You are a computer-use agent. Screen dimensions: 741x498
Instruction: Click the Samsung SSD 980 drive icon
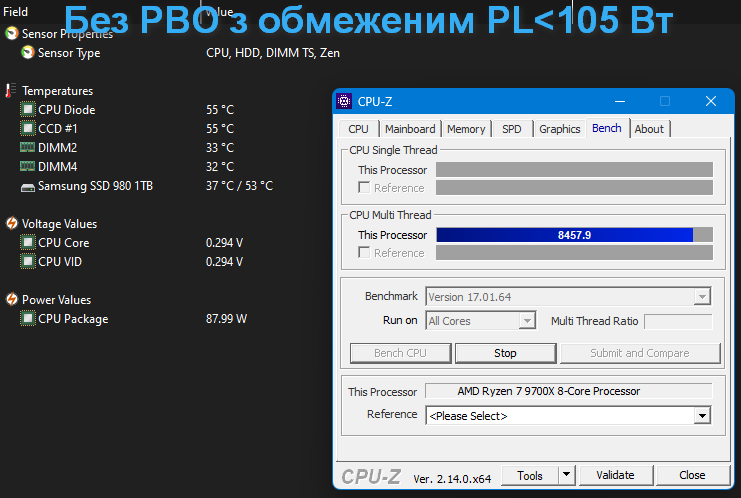click(x=28, y=188)
